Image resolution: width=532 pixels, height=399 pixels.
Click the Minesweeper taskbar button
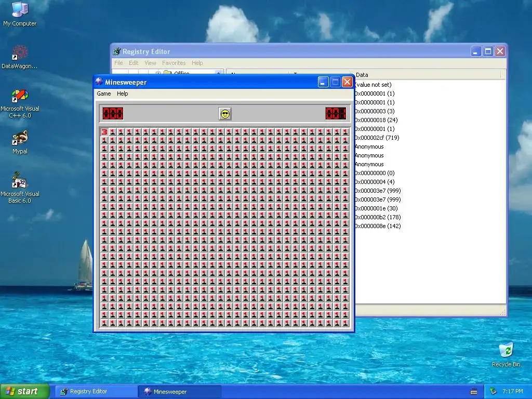(179, 392)
